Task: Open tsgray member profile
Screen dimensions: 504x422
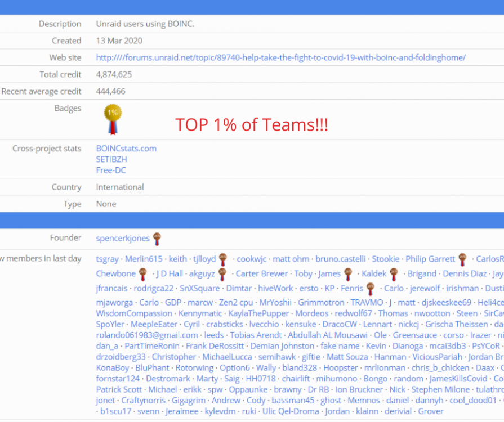Action: (108, 259)
